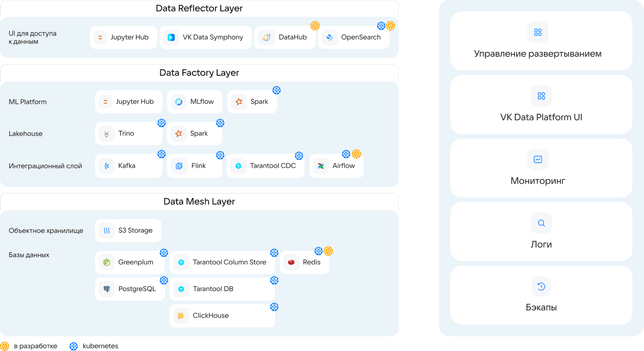Click the Data Factory Layer heading
Image resolution: width=644 pixels, height=351 pixels.
click(x=199, y=73)
